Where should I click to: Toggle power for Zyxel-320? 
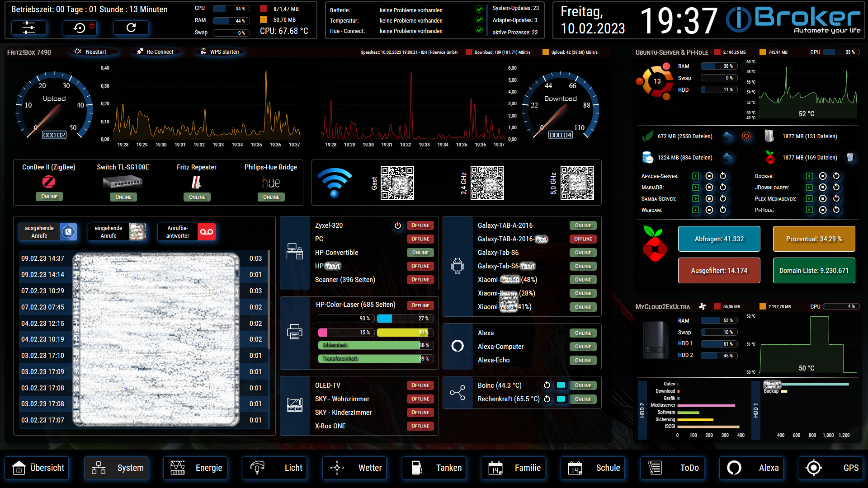point(398,225)
